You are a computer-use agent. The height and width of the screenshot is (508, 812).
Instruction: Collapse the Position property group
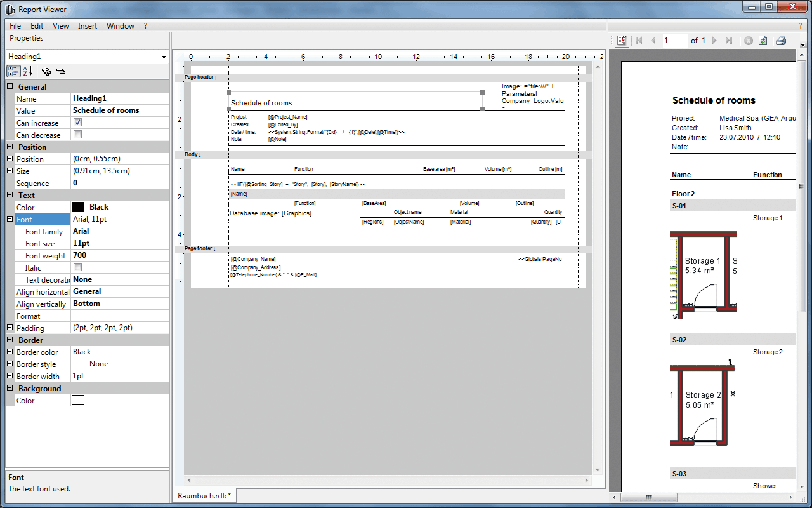click(10, 147)
